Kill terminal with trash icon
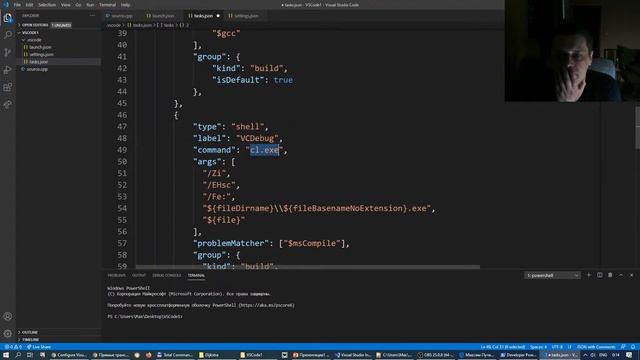This screenshot has height=360, width=640. tap(610, 275)
